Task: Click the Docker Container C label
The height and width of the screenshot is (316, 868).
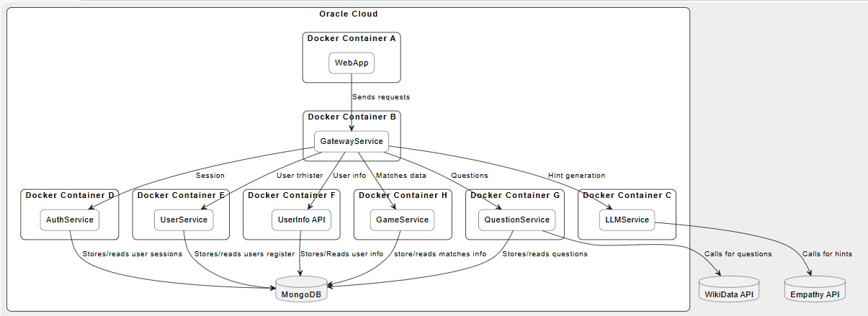Action: (627, 195)
